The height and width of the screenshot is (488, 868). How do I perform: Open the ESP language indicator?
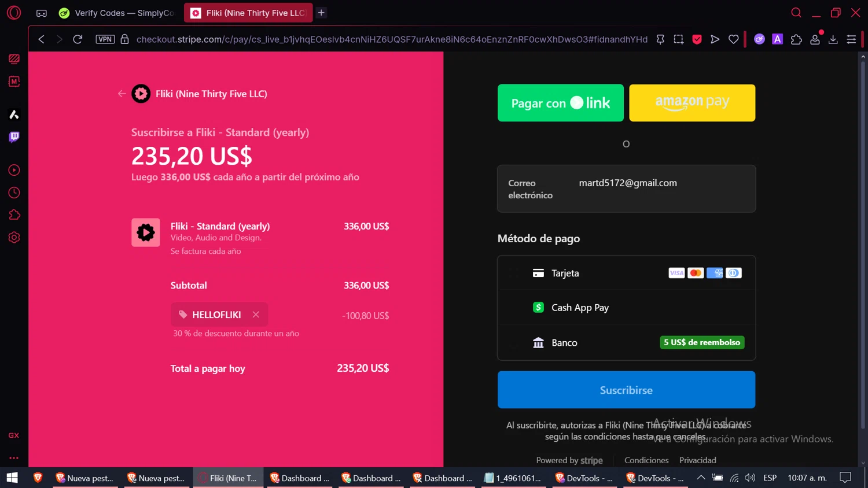click(x=770, y=478)
